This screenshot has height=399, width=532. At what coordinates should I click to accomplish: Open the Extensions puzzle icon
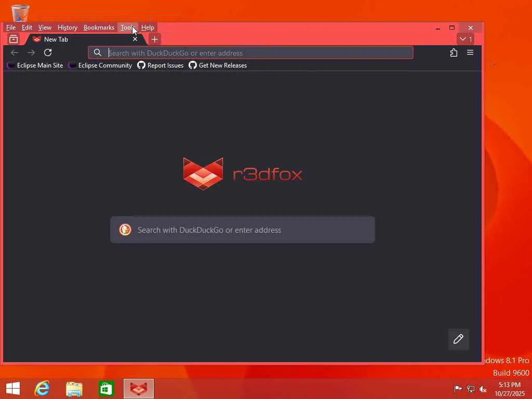454,52
